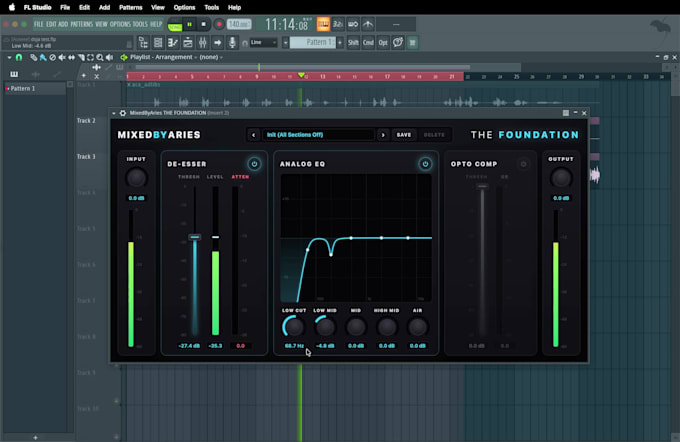680x442 pixels.
Task: Enable the Opto Comp power button
Action: (x=523, y=164)
